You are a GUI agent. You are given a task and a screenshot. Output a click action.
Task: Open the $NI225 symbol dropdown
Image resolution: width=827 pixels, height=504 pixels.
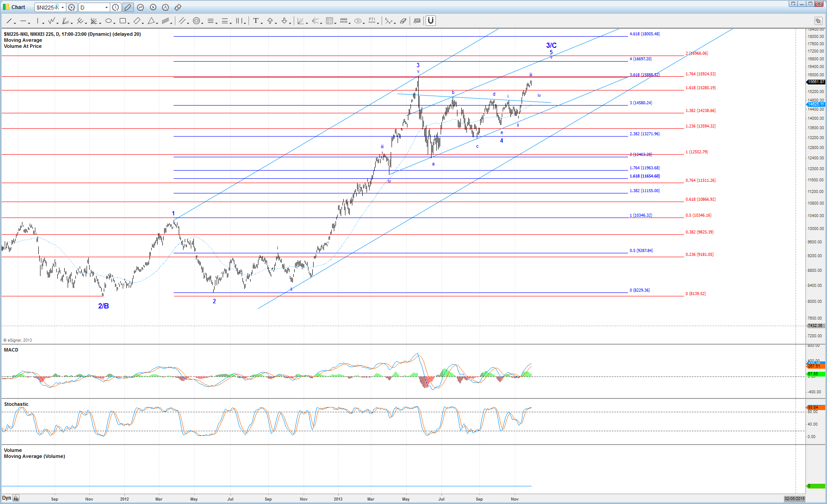tap(63, 7)
